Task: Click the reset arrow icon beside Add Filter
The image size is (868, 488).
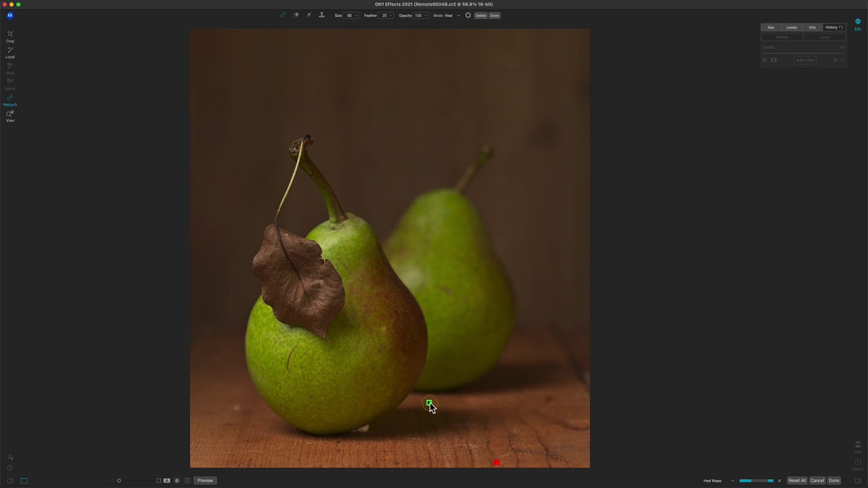Action: 843,60
